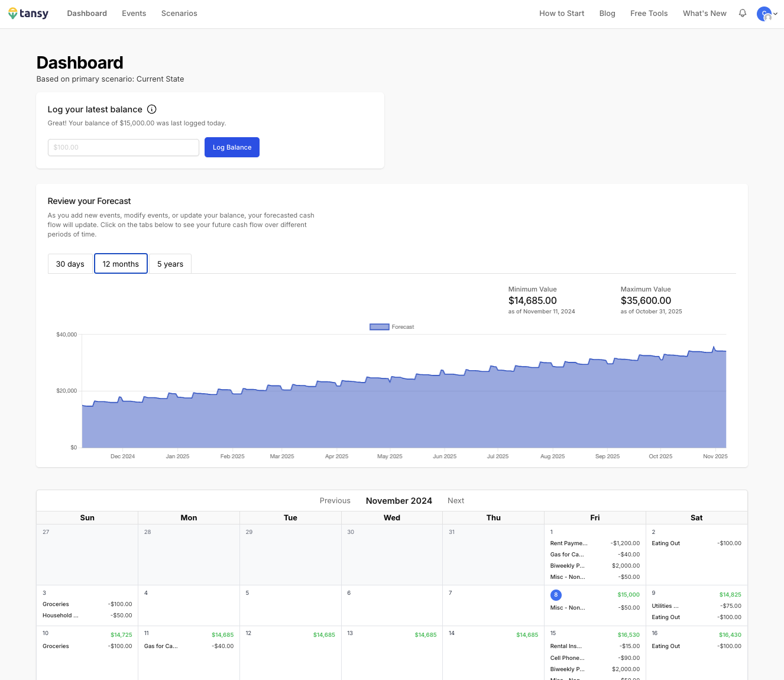Click the balance info icon
Screen dimensions: 784x680
click(x=152, y=109)
